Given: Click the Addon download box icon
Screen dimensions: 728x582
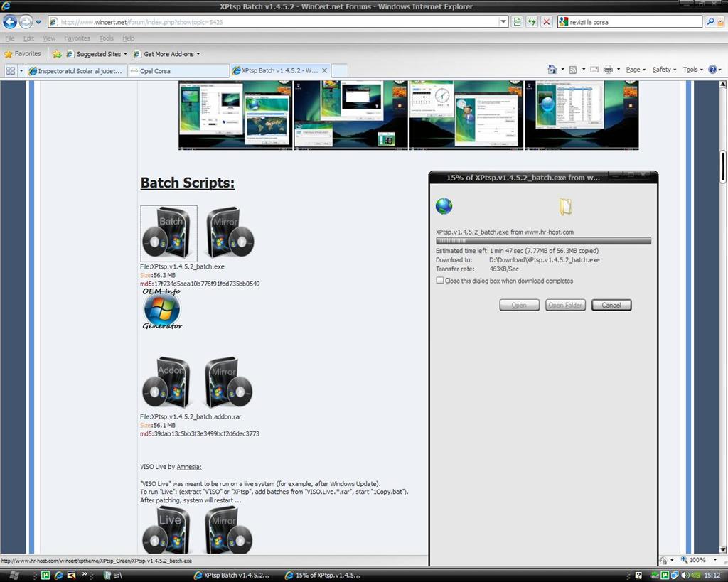Looking at the screenshot, I should (166, 382).
